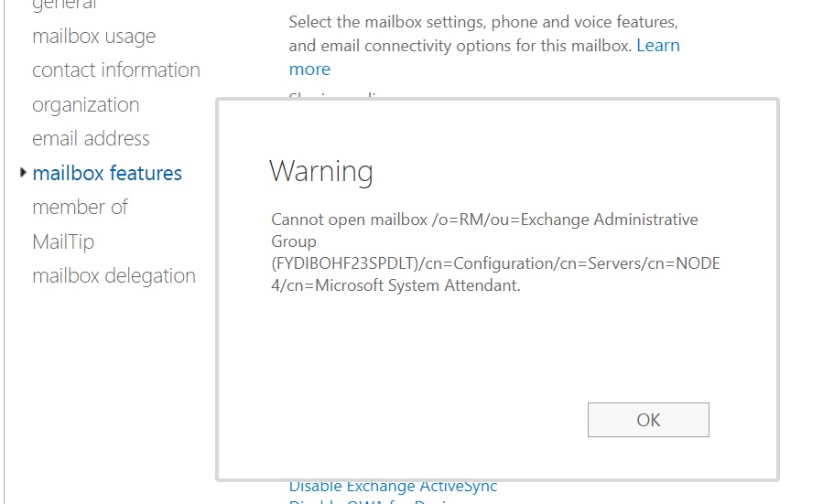Click the arrow marker beside mailbox features

pos(23,172)
